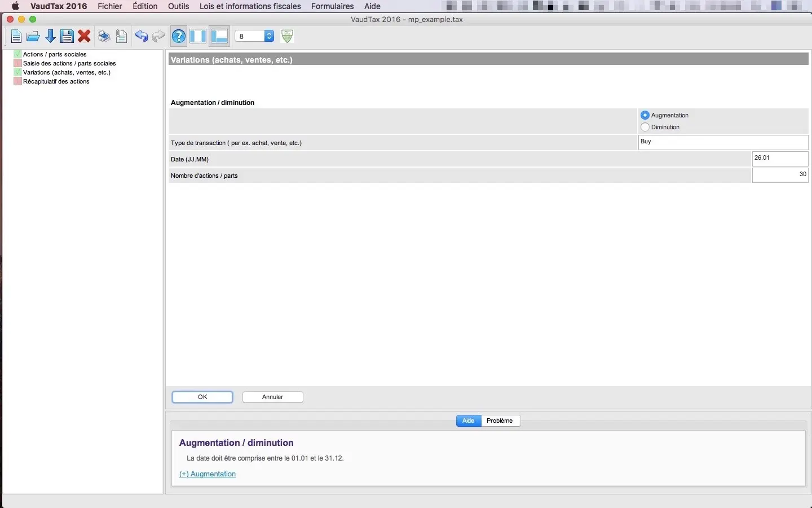
Task: Click the grey redo arrow
Action: (x=158, y=37)
